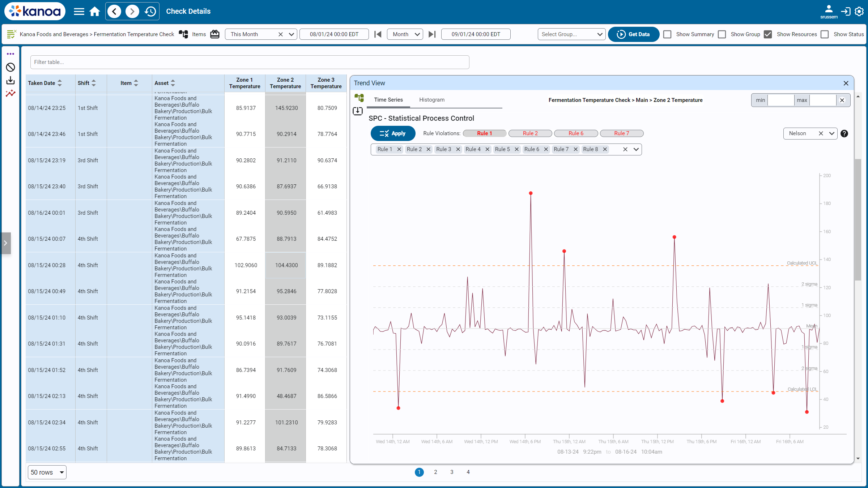The height and width of the screenshot is (488, 868).
Task: Enable the Show Summary checkbox
Action: [668, 34]
